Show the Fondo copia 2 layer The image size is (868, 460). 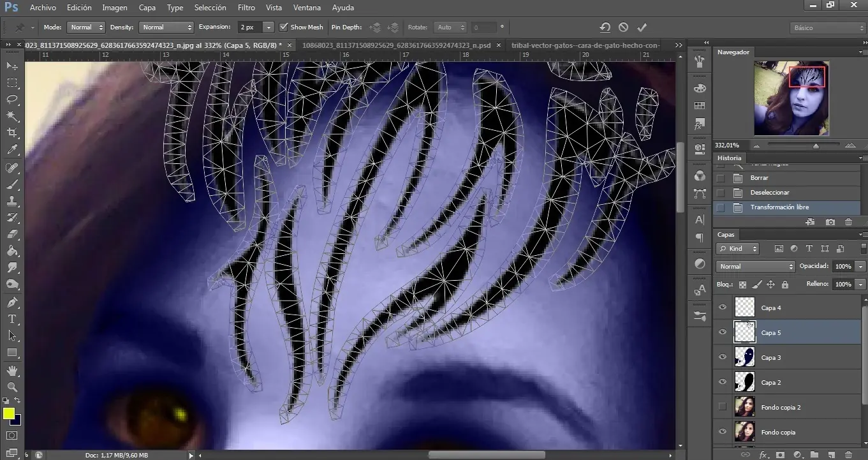tap(723, 407)
